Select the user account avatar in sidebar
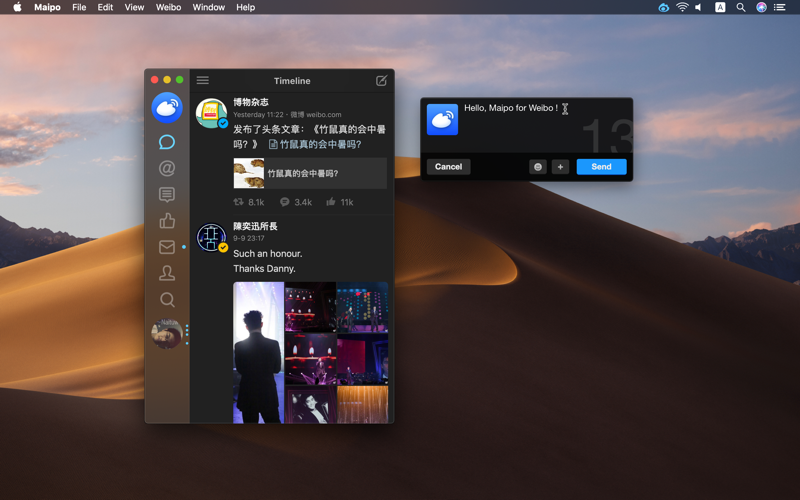 coord(167,334)
